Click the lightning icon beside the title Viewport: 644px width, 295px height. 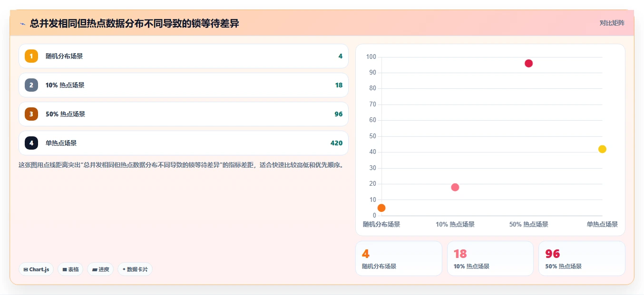[22, 24]
